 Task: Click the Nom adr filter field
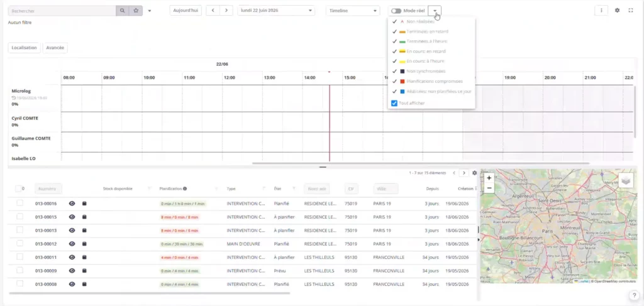click(x=317, y=189)
